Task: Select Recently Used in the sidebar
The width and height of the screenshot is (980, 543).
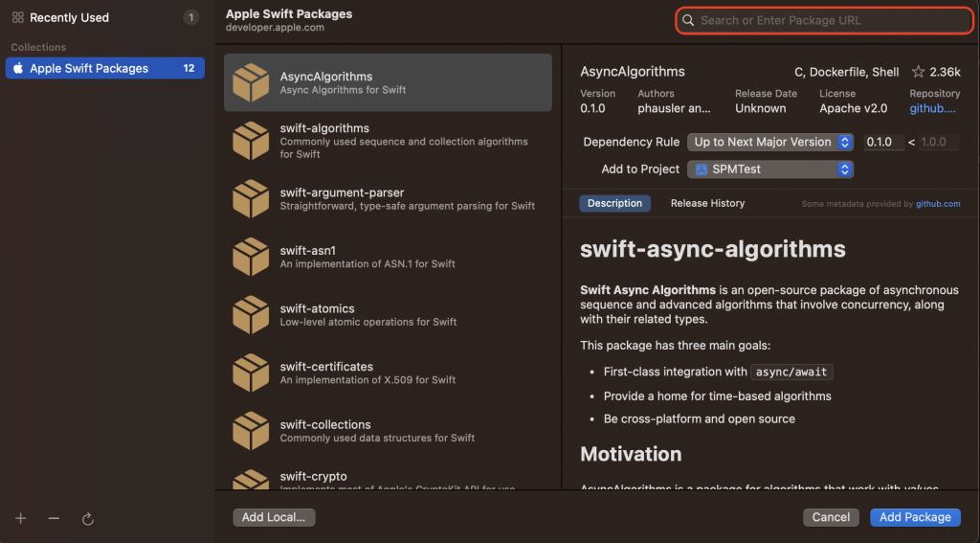Action: [x=105, y=17]
